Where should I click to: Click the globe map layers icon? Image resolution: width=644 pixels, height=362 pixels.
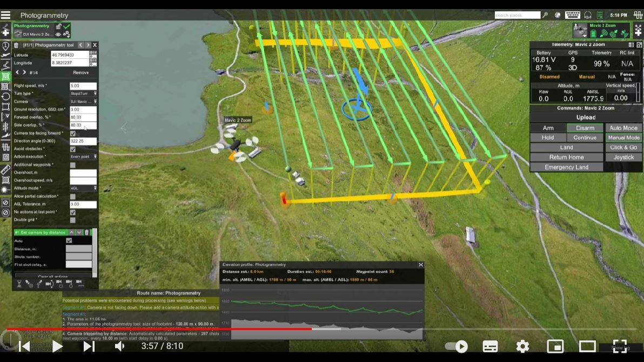[x=558, y=15]
